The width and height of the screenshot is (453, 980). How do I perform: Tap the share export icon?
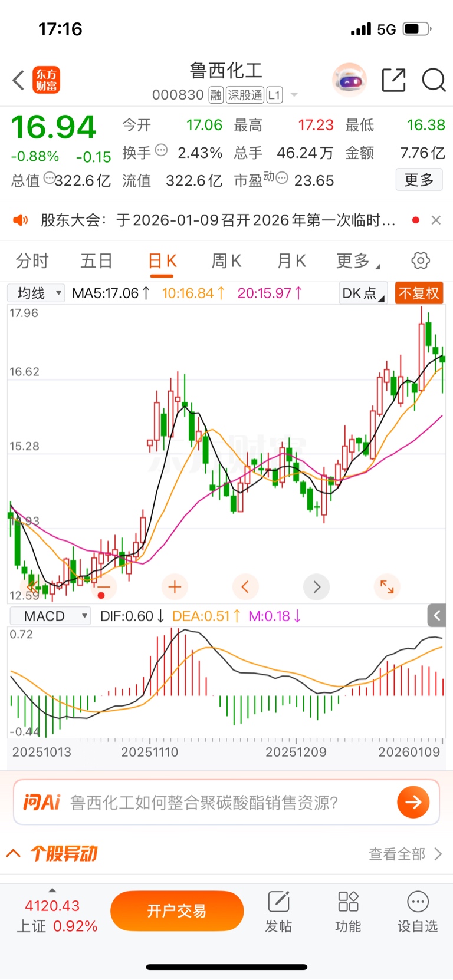pos(393,80)
